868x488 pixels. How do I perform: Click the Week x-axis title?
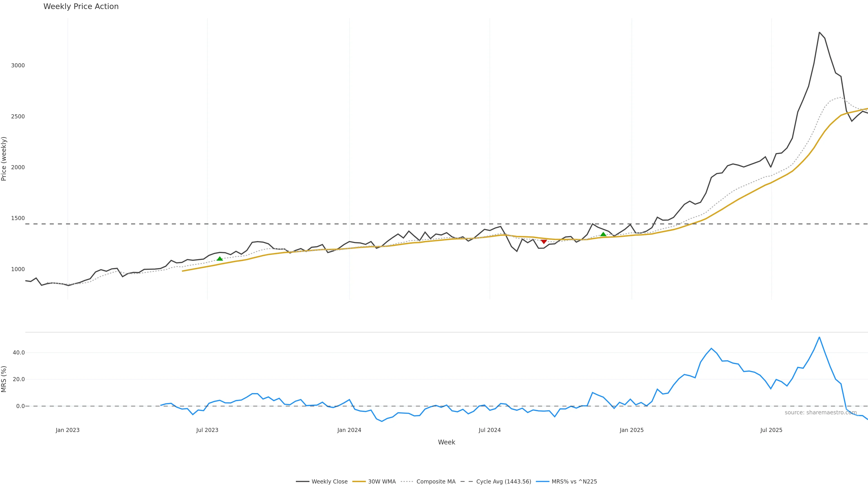coord(446,442)
